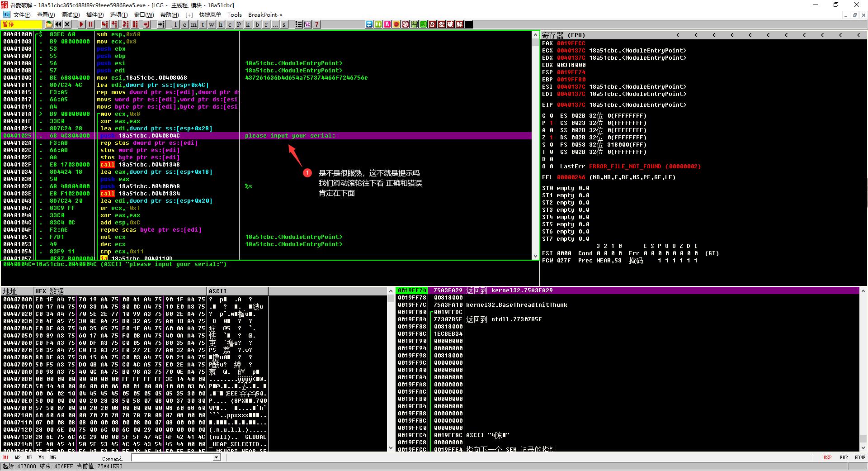Click the red question mark help icon
Image resolution: width=868 pixels, height=471 pixels.
317,24
